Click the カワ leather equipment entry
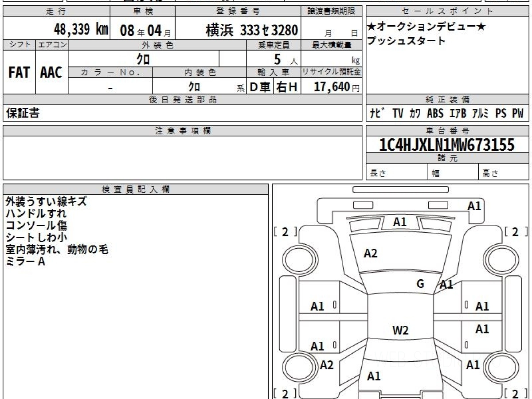 coord(415,113)
